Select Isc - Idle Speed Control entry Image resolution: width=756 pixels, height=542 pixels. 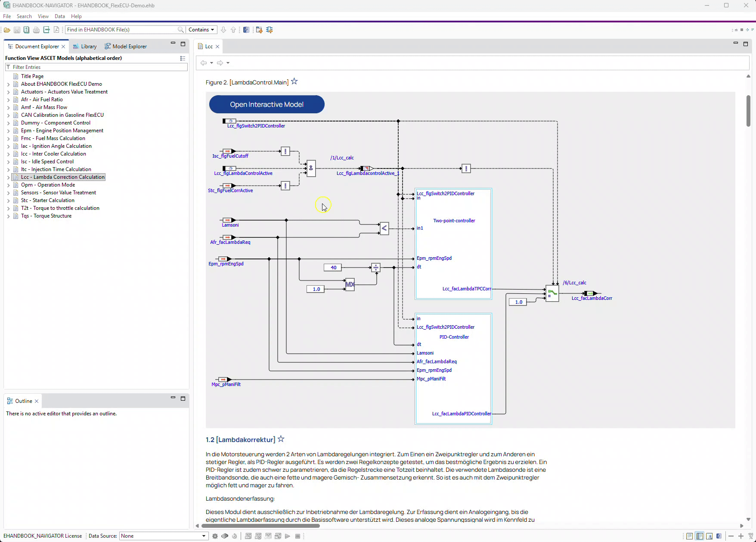click(x=47, y=162)
